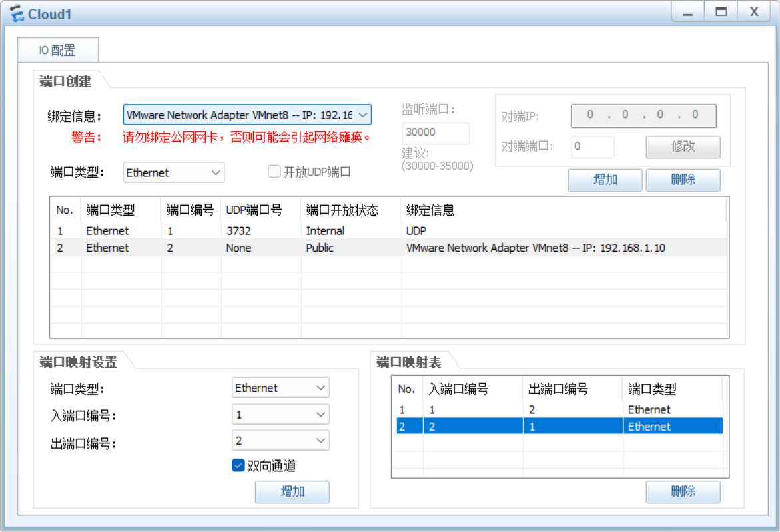Switch to the IO 配置 tab

coord(58,50)
